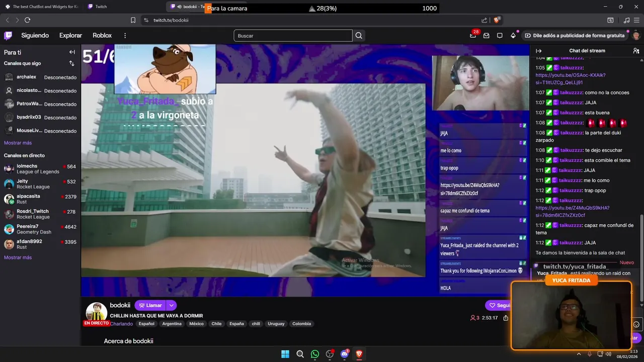Image resolution: width=644 pixels, height=362 pixels.
Task: Expand Mostrar más under followed channels
Action: point(18,143)
